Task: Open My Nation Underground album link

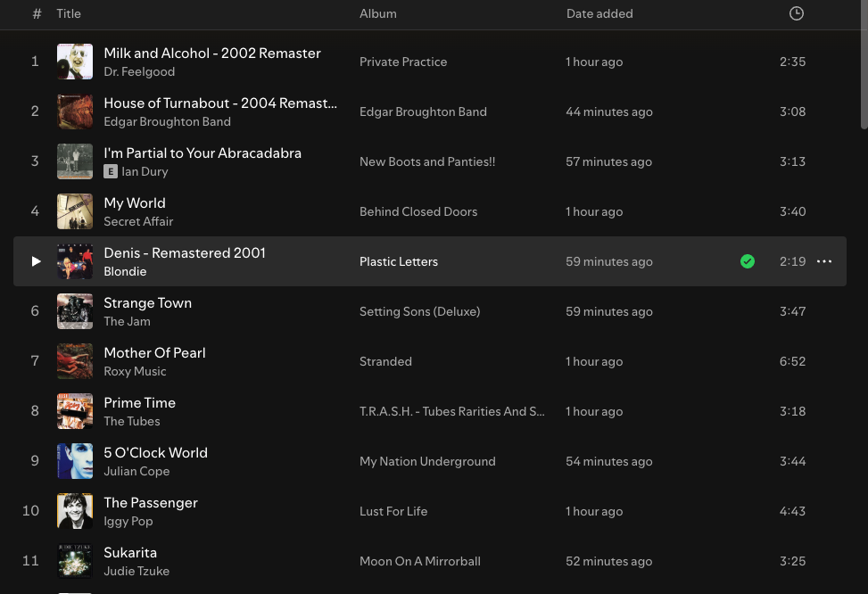Action: (x=428, y=461)
